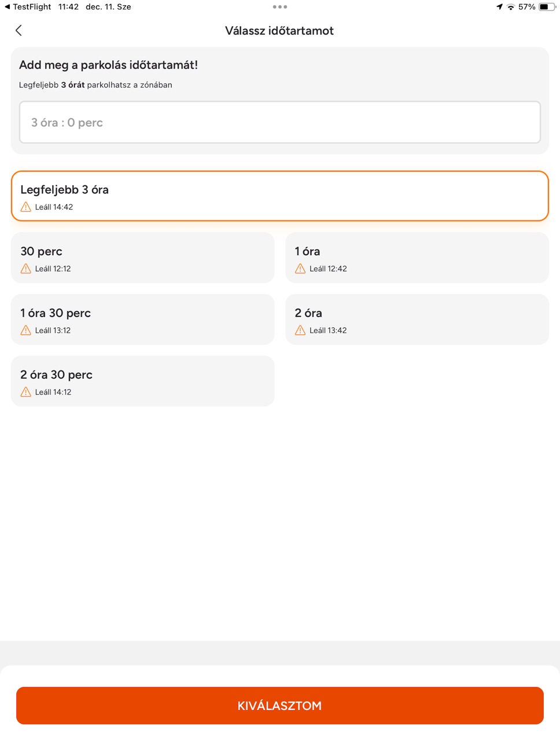This screenshot has width=560, height=746.
Task: Select the Legfeljebb 3 óra option
Action: [x=280, y=196]
